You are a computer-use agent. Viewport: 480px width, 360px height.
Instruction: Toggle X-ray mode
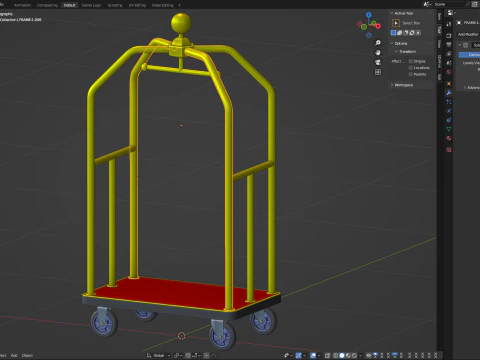[327, 355]
